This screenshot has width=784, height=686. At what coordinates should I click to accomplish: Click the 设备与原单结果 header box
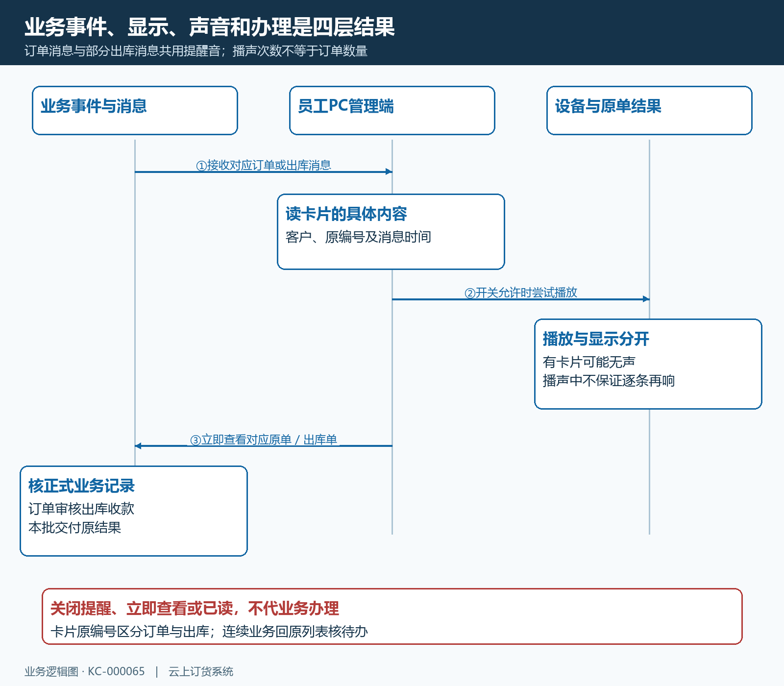(649, 110)
